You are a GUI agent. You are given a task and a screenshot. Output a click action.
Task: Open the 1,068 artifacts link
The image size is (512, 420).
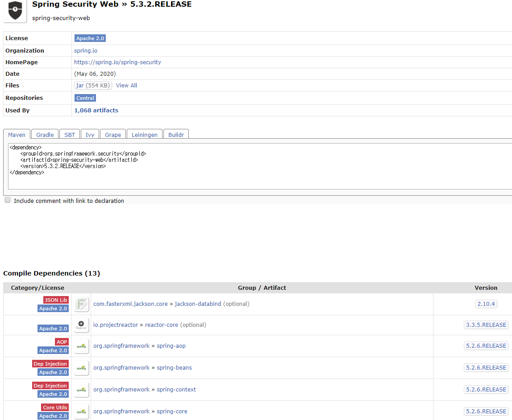coord(96,110)
